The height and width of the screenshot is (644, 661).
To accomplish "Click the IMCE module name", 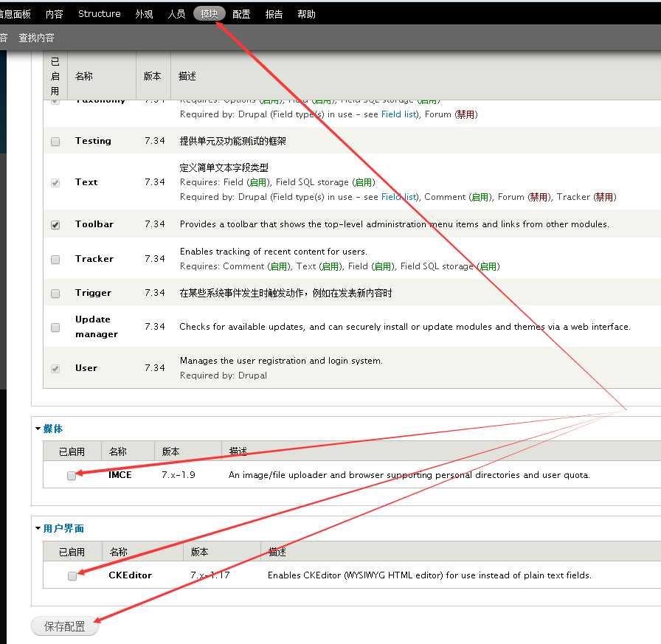I will click(x=120, y=475).
